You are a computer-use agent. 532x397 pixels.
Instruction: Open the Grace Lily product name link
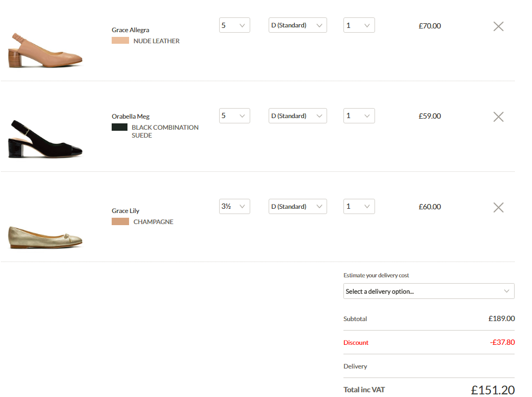coord(125,211)
